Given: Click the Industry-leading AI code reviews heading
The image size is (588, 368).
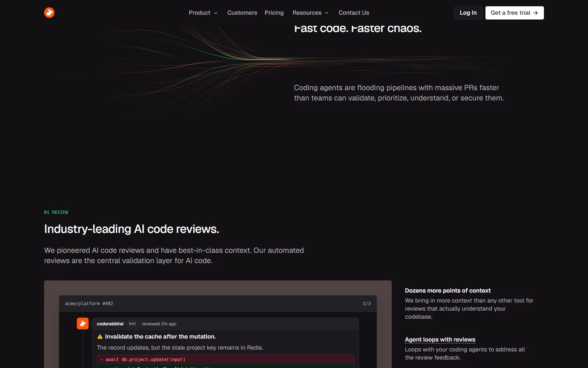Looking at the screenshot, I should coord(132,229).
